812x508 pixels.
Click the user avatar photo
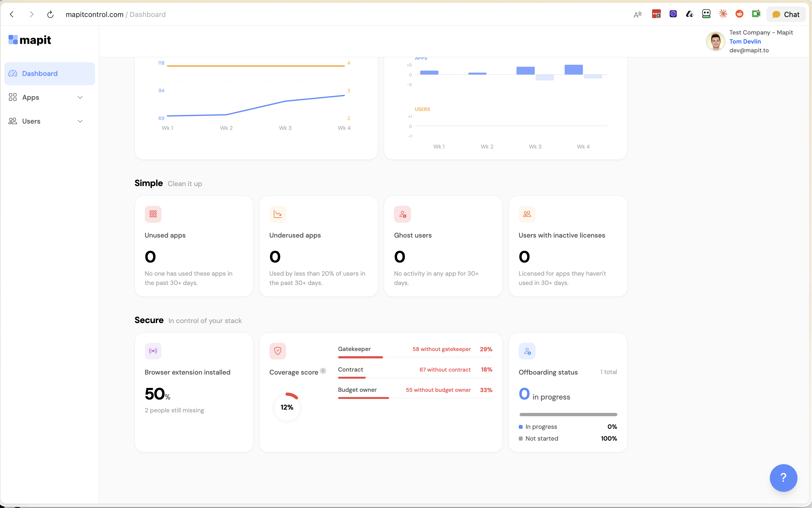715,41
